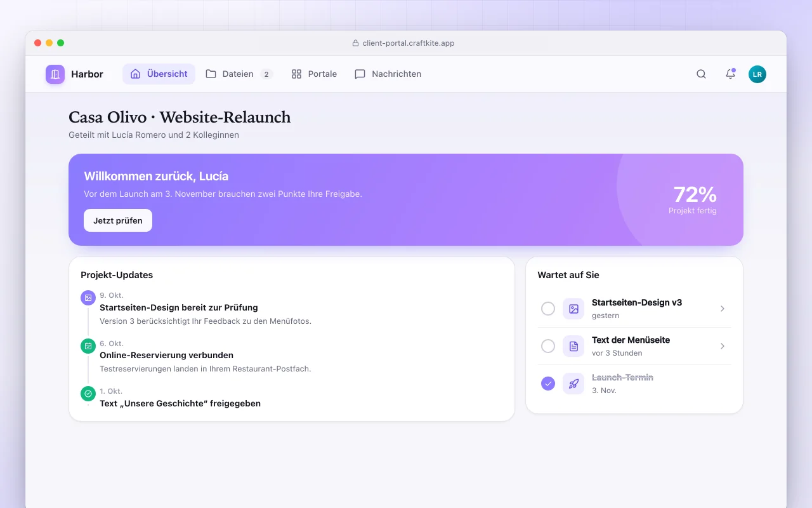Click the Wartet auf Sie heading
812x508 pixels.
pyautogui.click(x=568, y=275)
